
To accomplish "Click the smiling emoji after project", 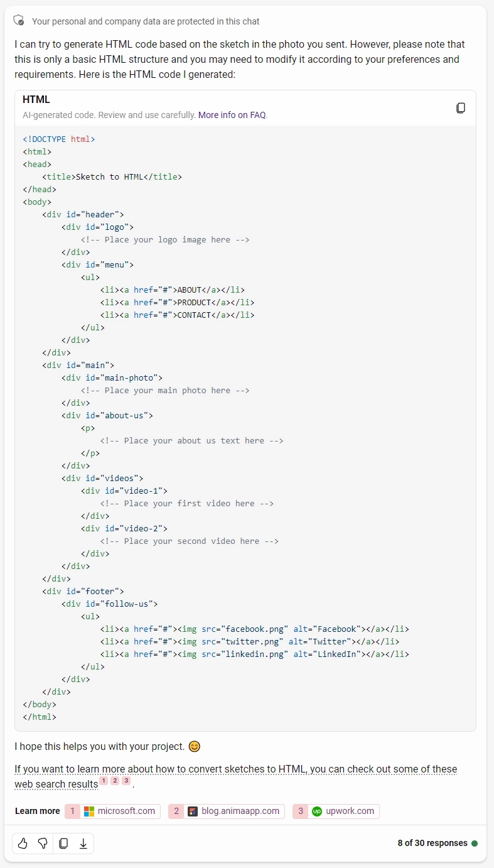I will point(195,747).
